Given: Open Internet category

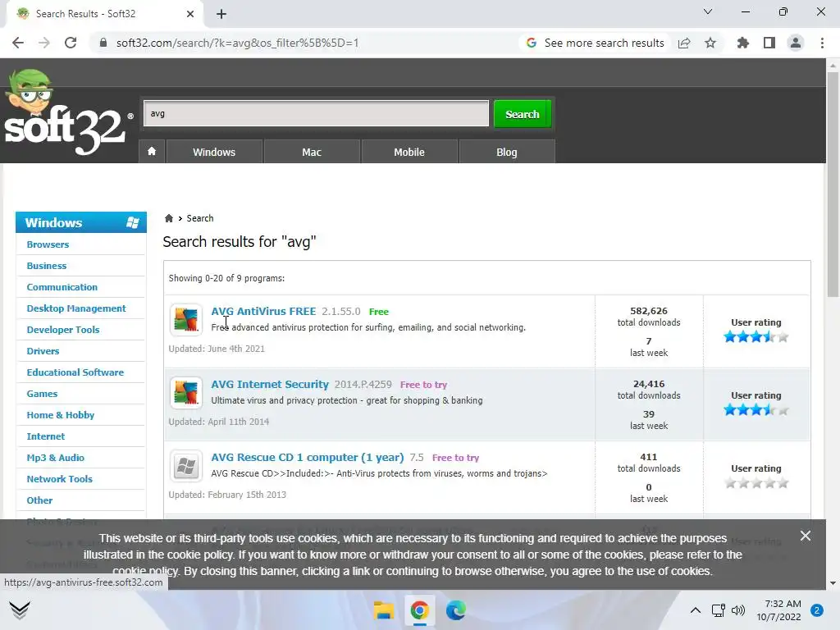Looking at the screenshot, I should click(46, 436).
